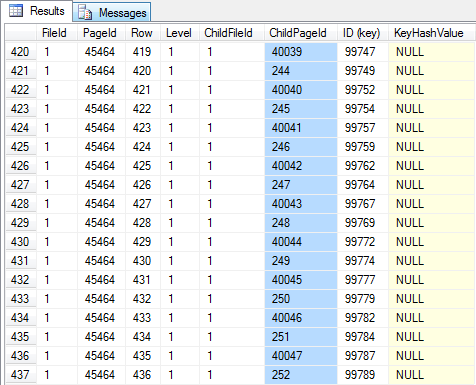The width and height of the screenshot is (476, 385).
Task: Select the PageId column header
Action: click(101, 33)
